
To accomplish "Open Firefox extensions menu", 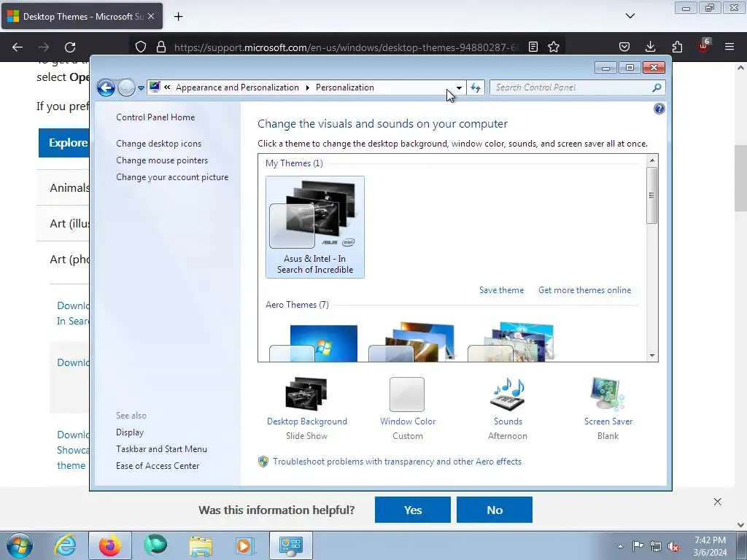I will 677,47.
